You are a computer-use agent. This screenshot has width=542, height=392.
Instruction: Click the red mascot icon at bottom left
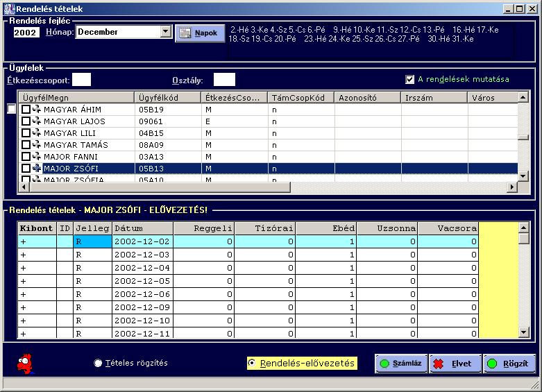click(25, 362)
